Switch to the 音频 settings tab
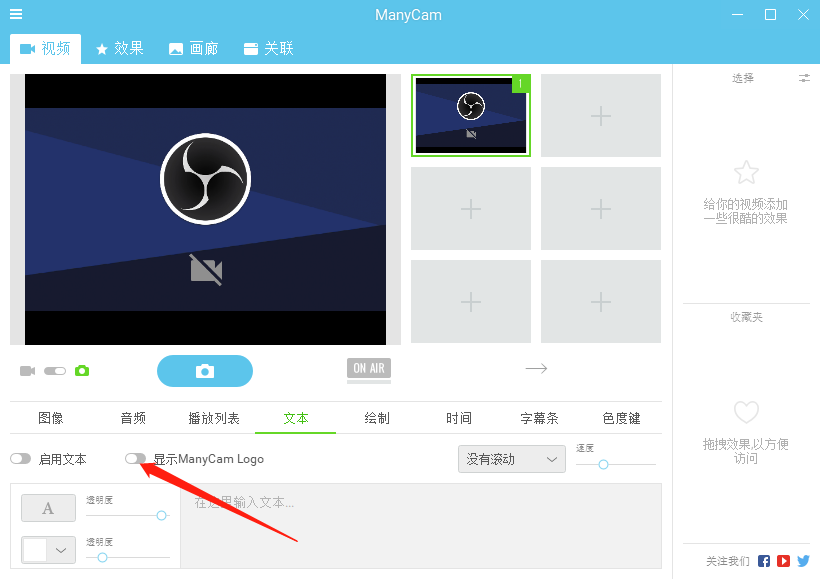The height and width of the screenshot is (579, 820). pyautogui.click(x=133, y=418)
